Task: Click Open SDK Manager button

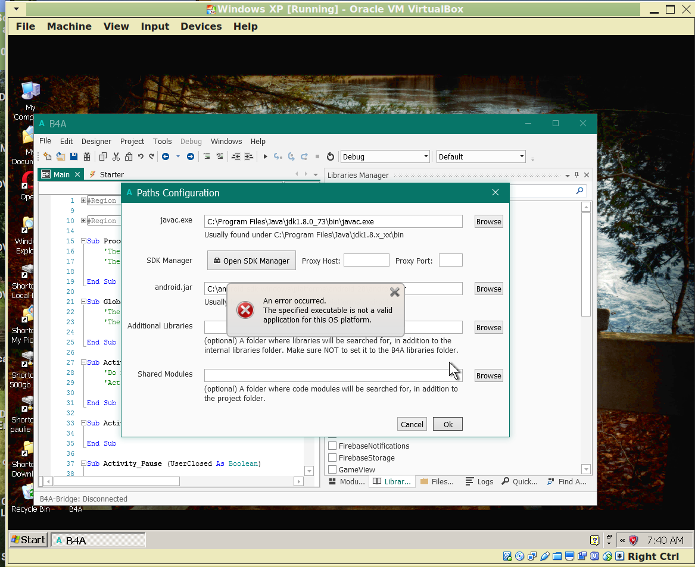Action: click(251, 261)
